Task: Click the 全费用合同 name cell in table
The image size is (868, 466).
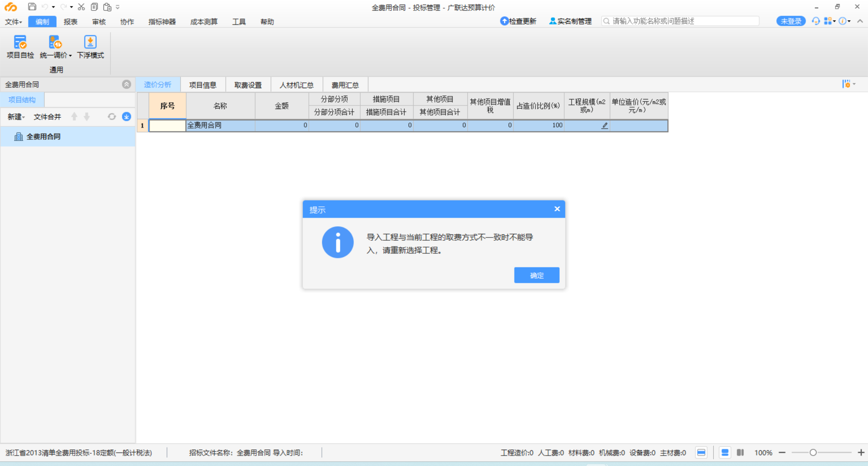Action: pyautogui.click(x=221, y=125)
